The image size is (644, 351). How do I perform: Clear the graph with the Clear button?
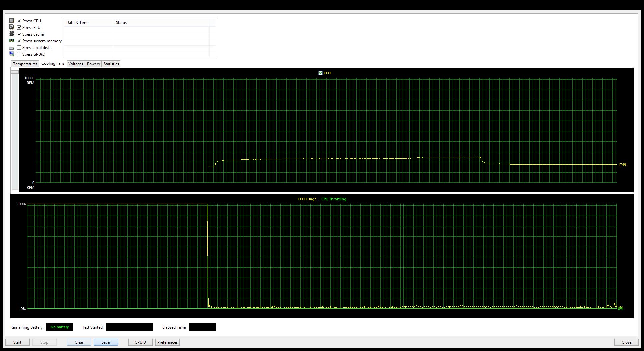(79, 342)
